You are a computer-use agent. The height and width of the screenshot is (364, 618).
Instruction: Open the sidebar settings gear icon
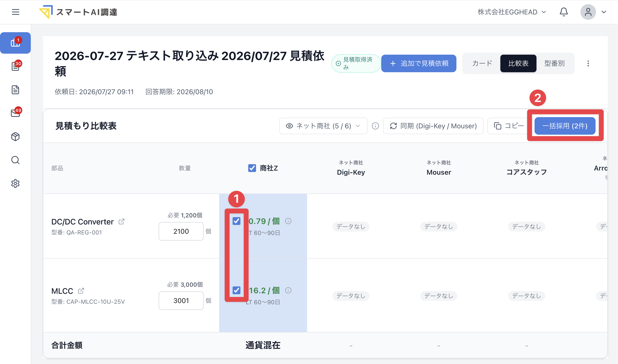[x=15, y=183]
